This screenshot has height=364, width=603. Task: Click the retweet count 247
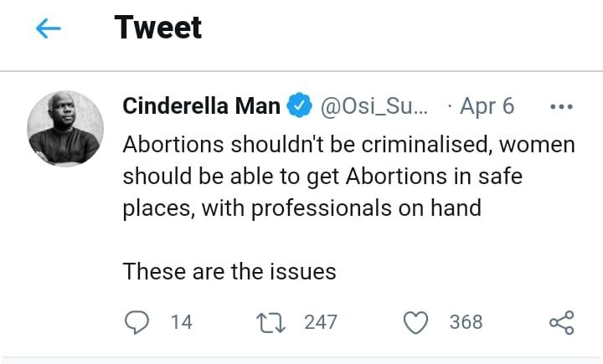coord(320,321)
